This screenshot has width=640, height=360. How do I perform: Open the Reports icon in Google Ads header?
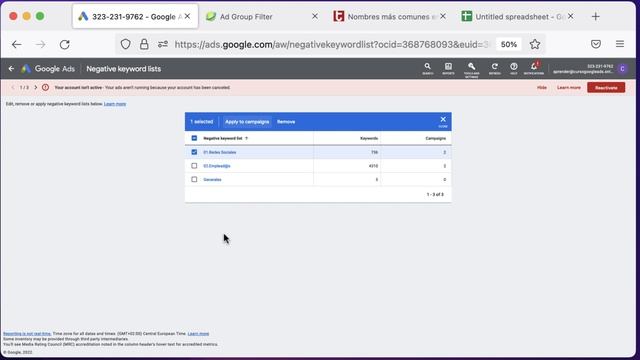tap(448, 68)
